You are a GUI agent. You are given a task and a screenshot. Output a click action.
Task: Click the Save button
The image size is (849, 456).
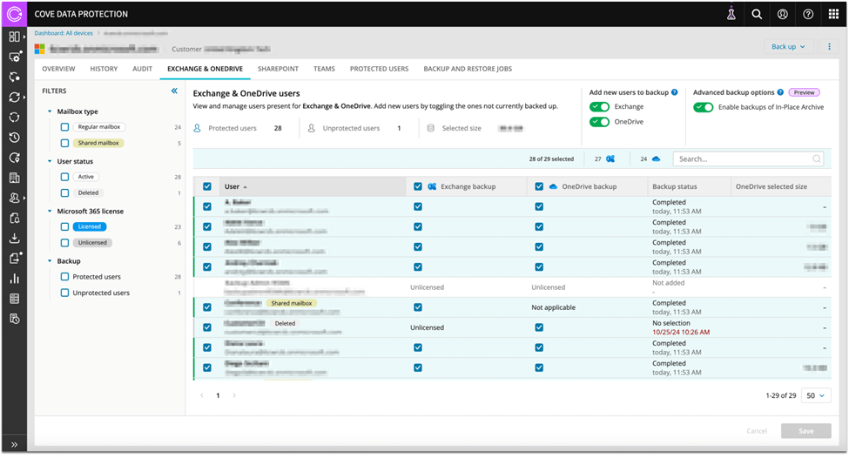[805, 431]
